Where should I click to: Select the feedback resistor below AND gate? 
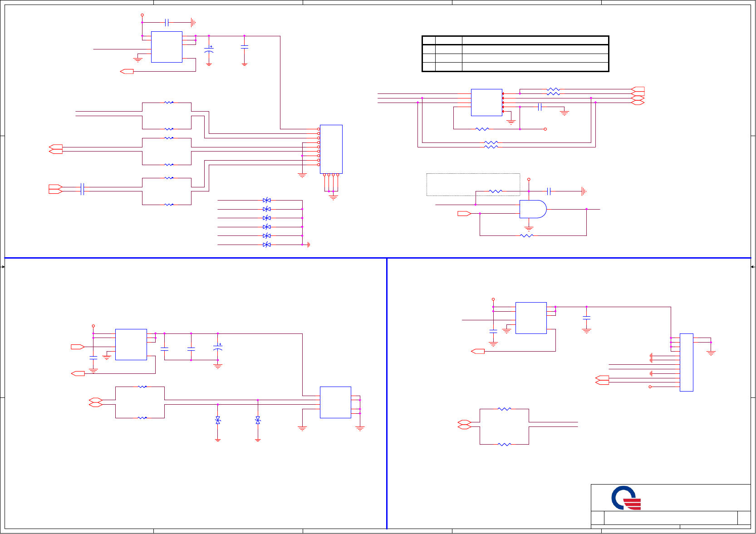(526, 235)
